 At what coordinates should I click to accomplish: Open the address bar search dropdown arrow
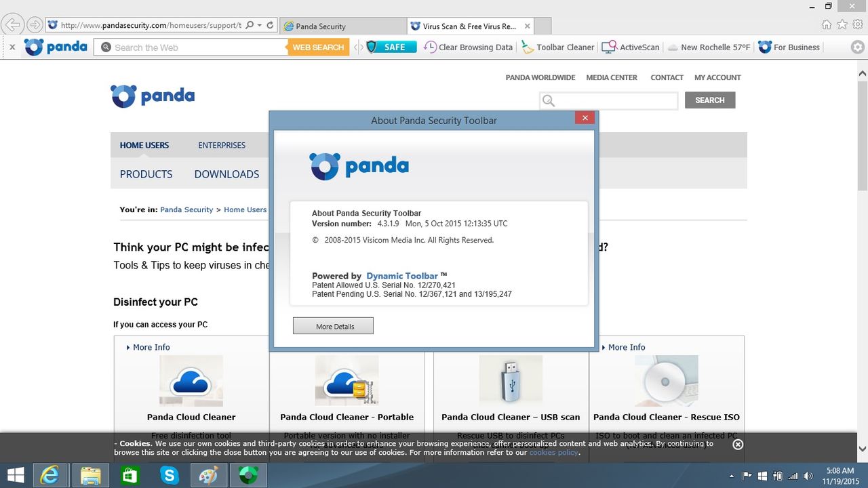click(x=260, y=25)
